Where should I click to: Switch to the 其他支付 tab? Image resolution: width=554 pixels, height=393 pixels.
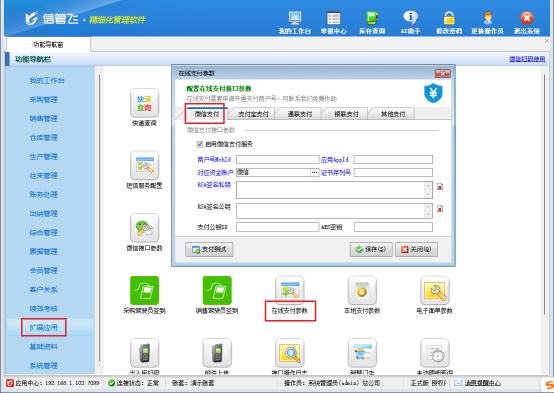coord(393,114)
